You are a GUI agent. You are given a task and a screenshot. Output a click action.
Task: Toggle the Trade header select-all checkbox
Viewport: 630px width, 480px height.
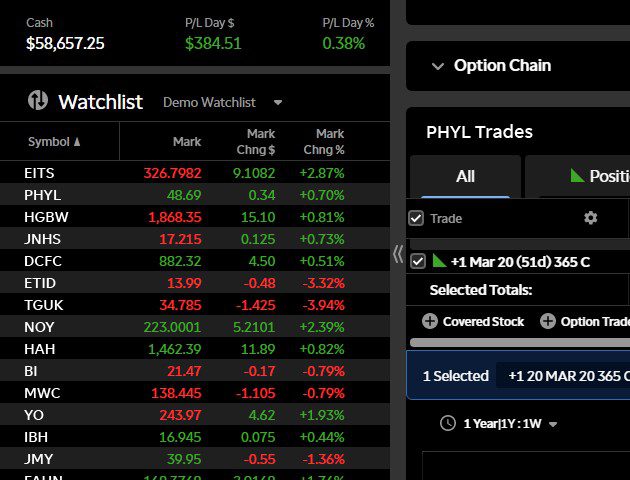417,218
